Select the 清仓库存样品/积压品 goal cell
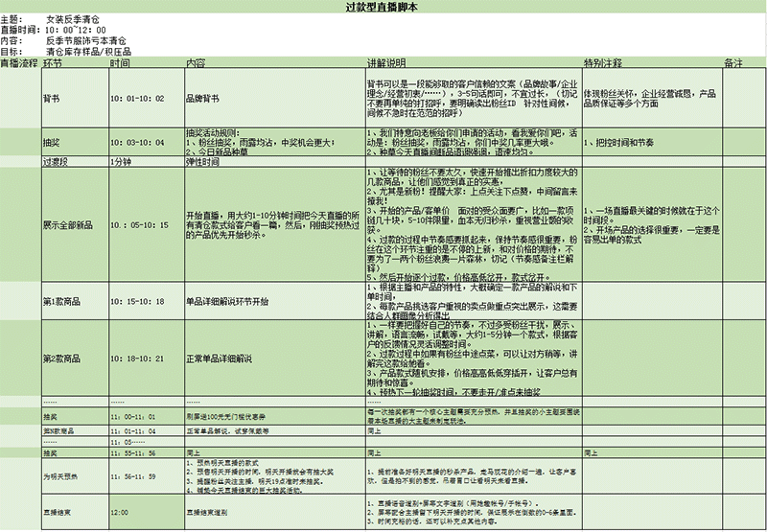The width and height of the screenshot is (767, 532). click(89, 52)
